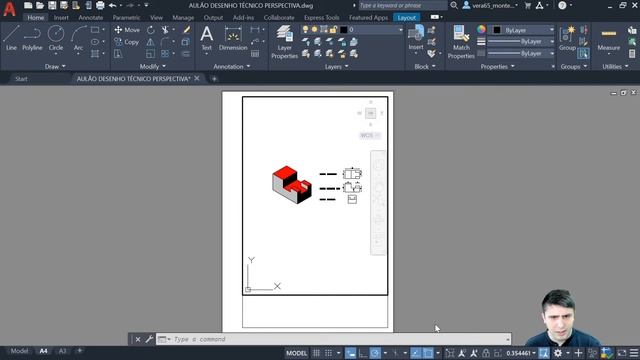Toggle 2D object snap

pos(428,353)
